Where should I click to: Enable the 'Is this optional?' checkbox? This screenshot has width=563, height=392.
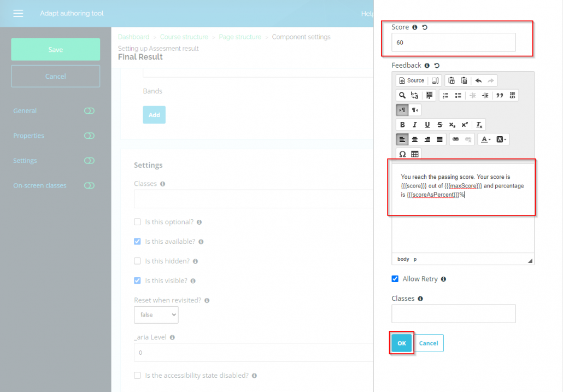click(136, 222)
